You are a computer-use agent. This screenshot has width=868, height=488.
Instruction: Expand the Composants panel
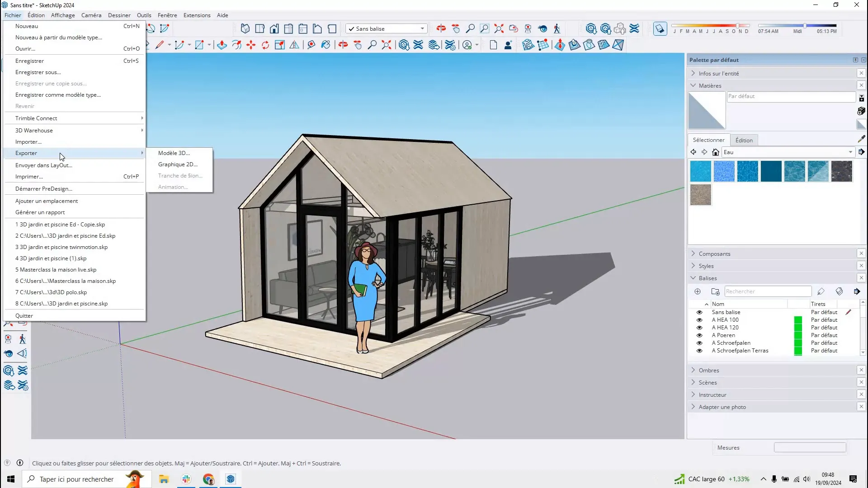pos(693,253)
